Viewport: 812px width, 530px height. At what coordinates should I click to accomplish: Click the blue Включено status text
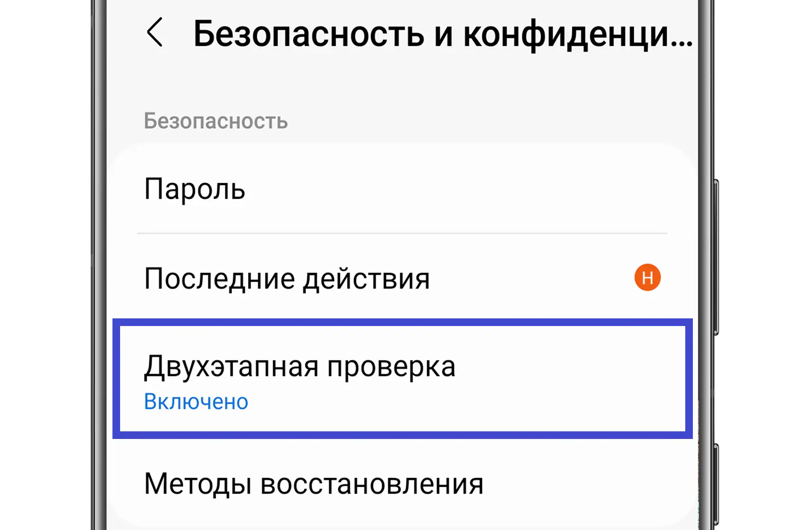[196, 402]
